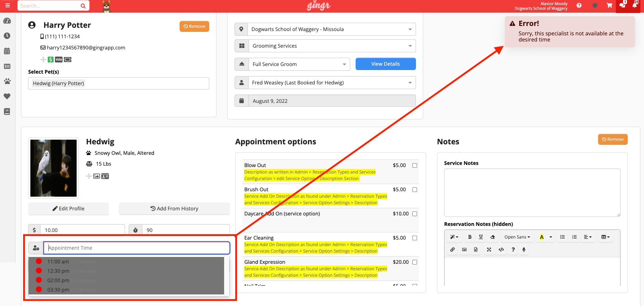Open the dashboard gauge sidebar icon
The height and width of the screenshot is (306, 644).
pos(7,21)
